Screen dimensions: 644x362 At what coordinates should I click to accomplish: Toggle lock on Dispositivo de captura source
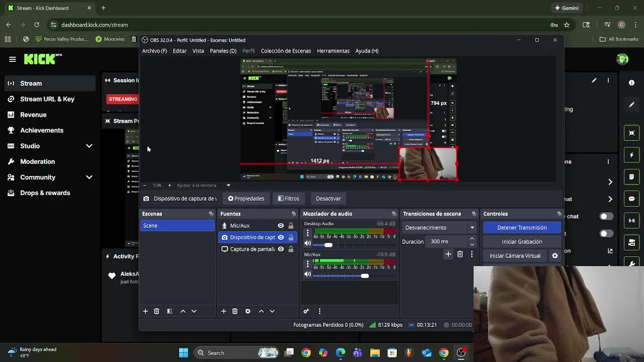pos(291,237)
